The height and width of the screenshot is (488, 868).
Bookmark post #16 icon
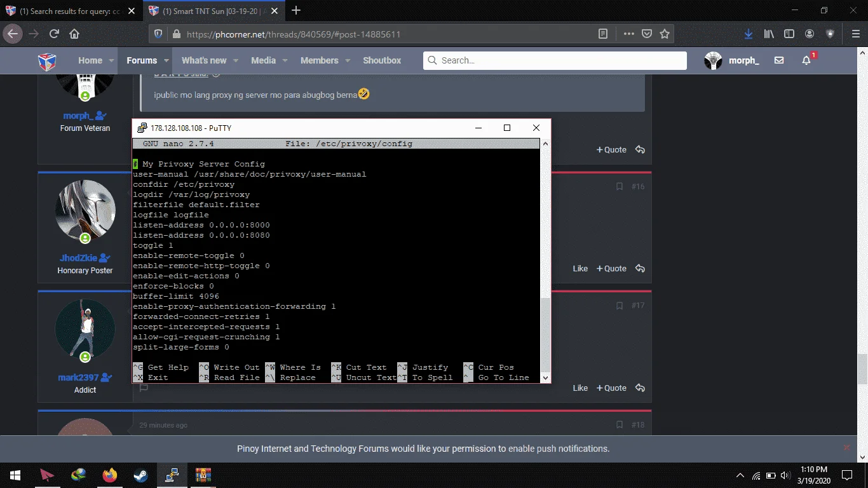[620, 186]
